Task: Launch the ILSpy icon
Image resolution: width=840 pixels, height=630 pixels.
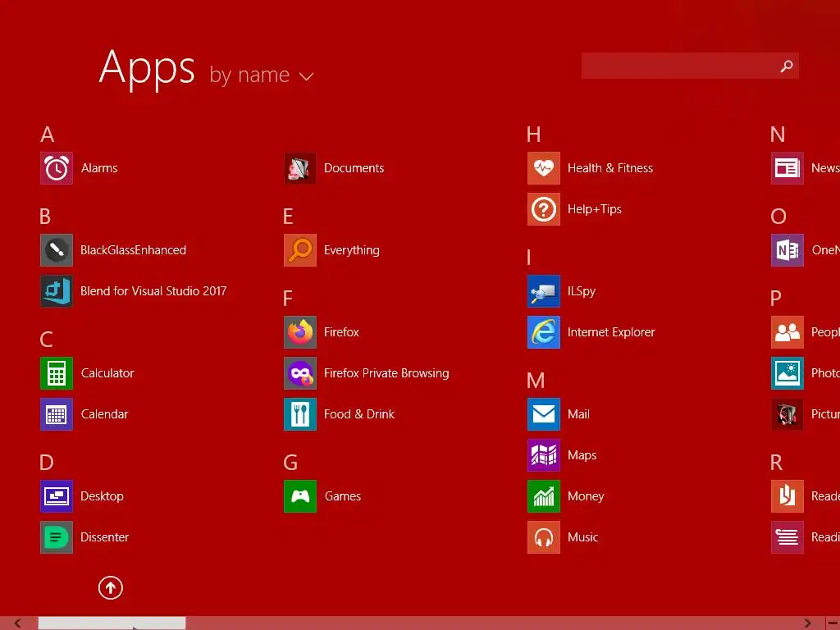Action: tap(544, 291)
